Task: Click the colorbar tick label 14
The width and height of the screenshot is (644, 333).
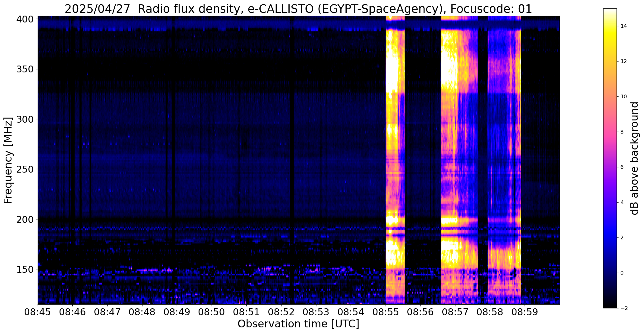Action: coord(624,26)
